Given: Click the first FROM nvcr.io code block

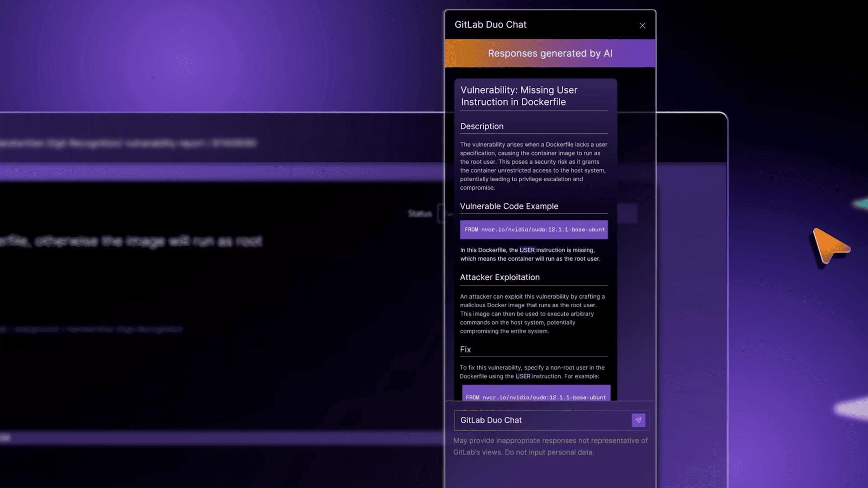Looking at the screenshot, I should click(534, 230).
